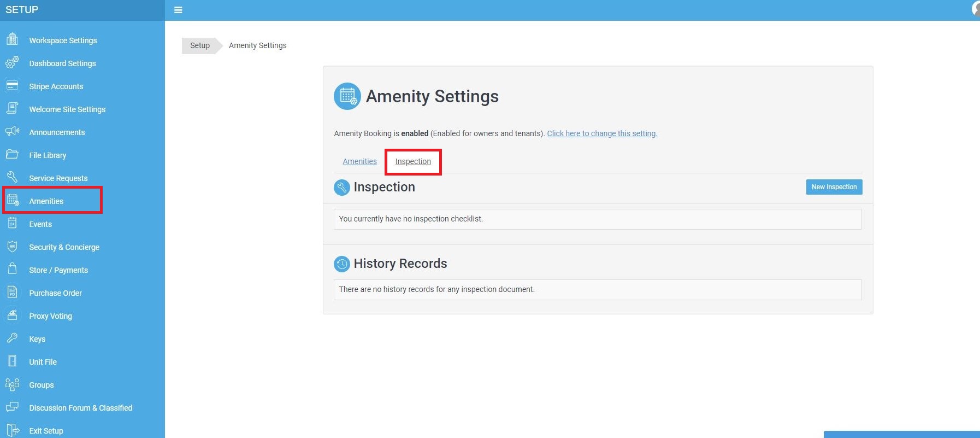980x438 pixels.
Task: Click the Workspace Settings building icon
Action: [12, 39]
